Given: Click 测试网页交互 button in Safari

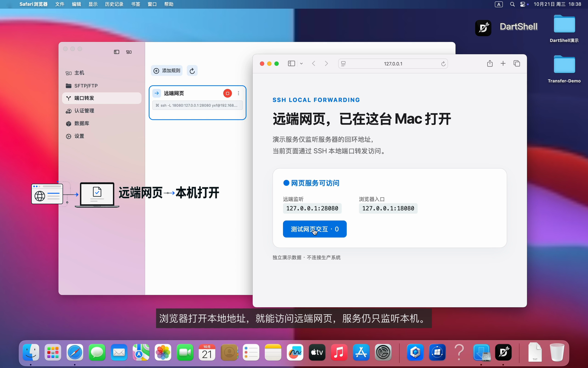Looking at the screenshot, I should click(315, 229).
